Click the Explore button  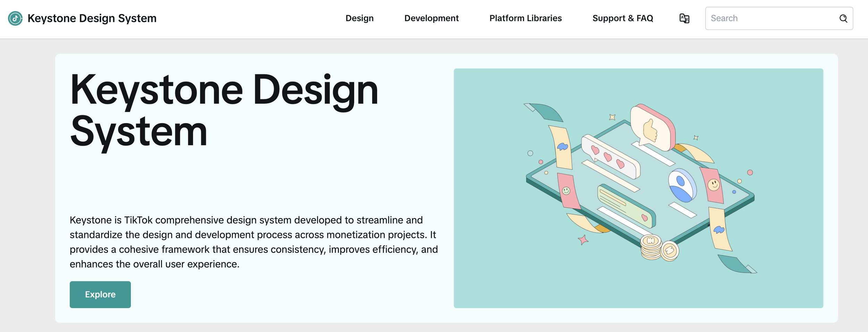coord(100,295)
